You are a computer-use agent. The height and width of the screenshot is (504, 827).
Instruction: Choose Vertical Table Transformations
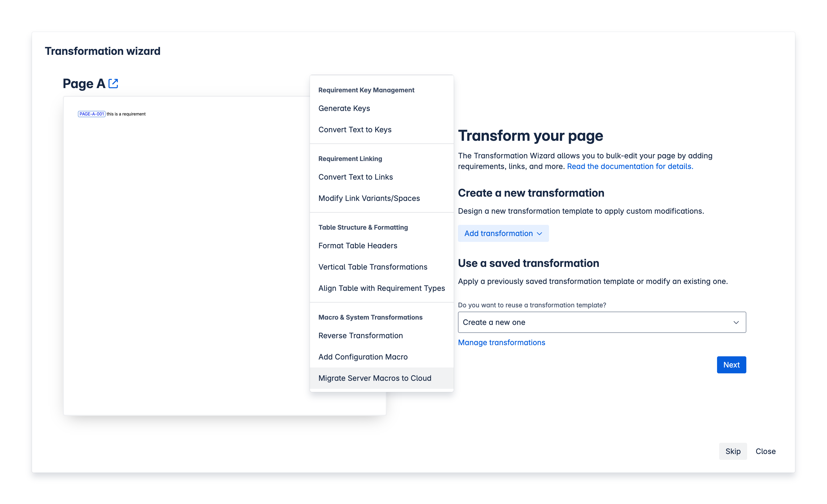(x=372, y=267)
